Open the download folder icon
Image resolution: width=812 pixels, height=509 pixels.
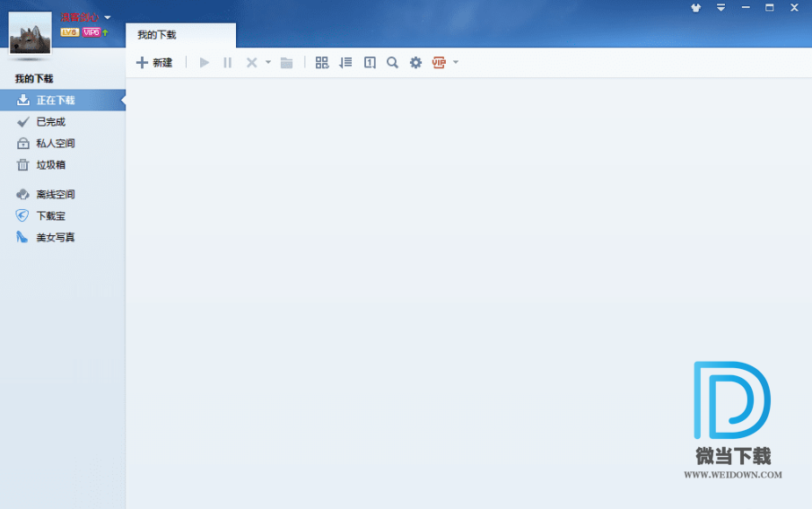click(x=287, y=63)
